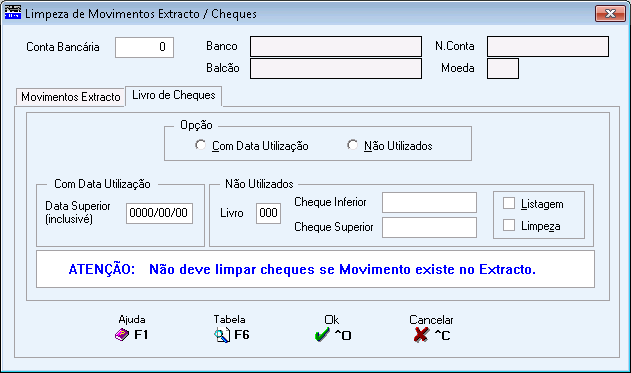Select the Com Data Utilização radio option
This screenshot has width=631, height=373.
coord(200,145)
